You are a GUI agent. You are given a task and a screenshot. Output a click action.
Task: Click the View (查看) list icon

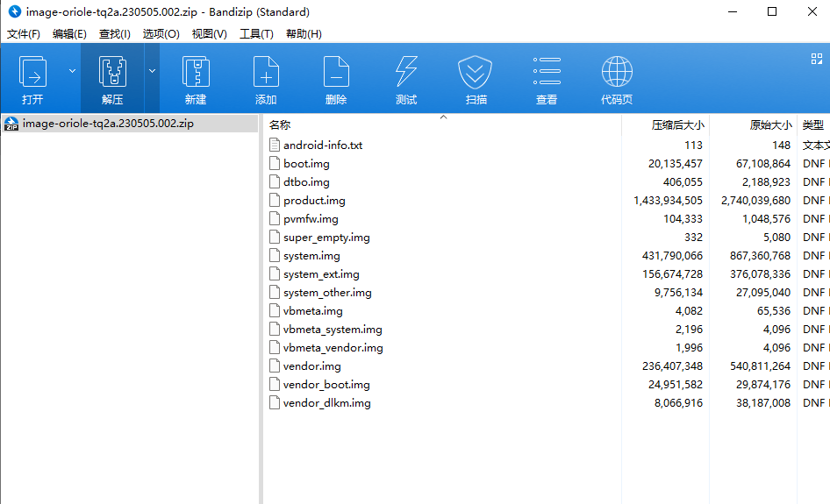tap(547, 71)
